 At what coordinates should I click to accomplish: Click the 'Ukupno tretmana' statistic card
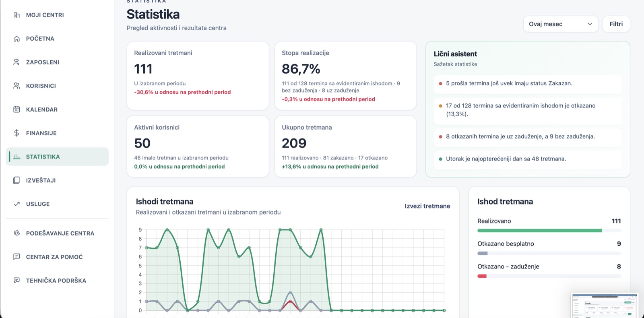(x=346, y=147)
